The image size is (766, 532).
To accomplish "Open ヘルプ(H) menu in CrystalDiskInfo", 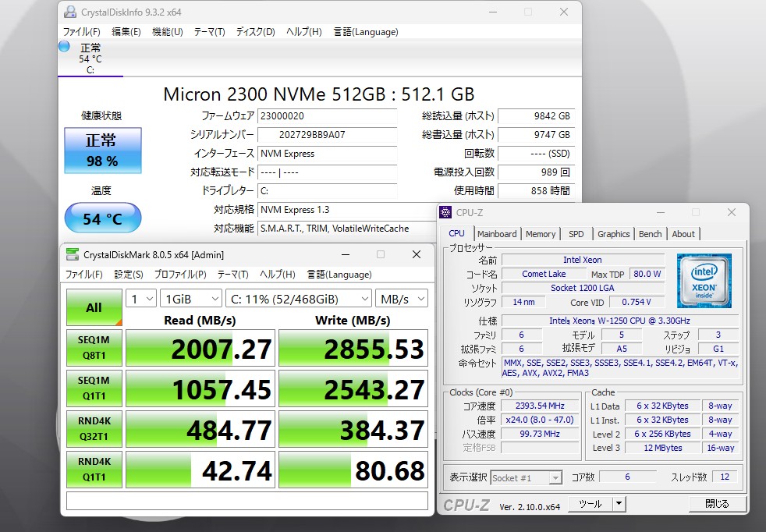I will (x=304, y=32).
